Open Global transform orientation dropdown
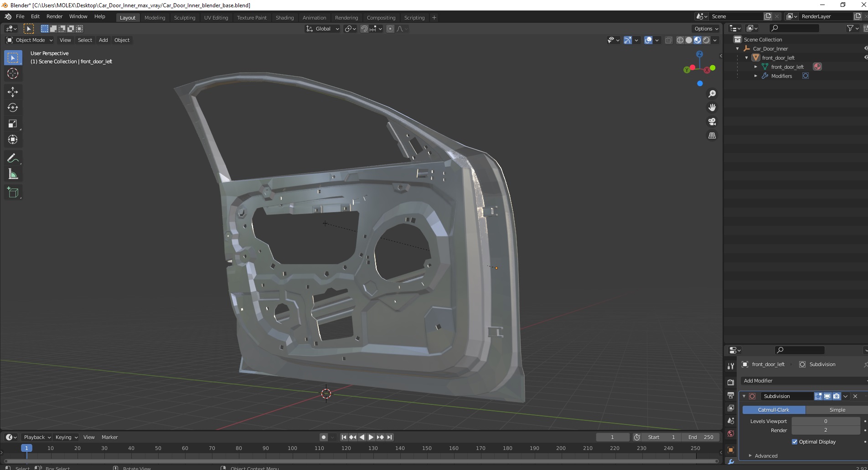Image resolution: width=868 pixels, height=470 pixels. (322, 29)
